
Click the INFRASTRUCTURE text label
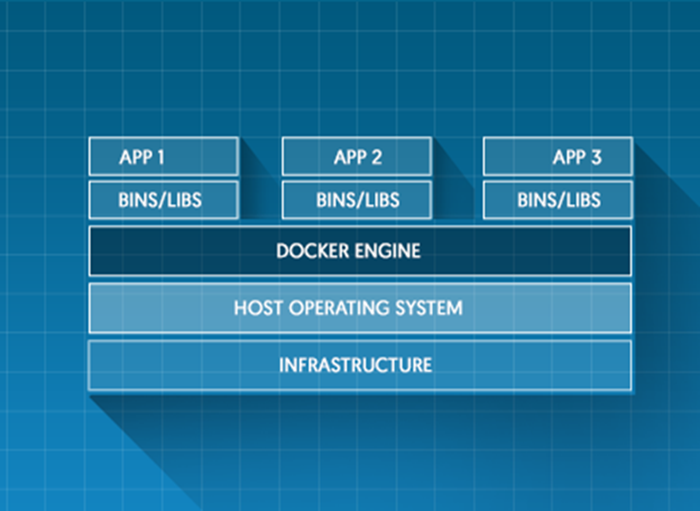(355, 365)
